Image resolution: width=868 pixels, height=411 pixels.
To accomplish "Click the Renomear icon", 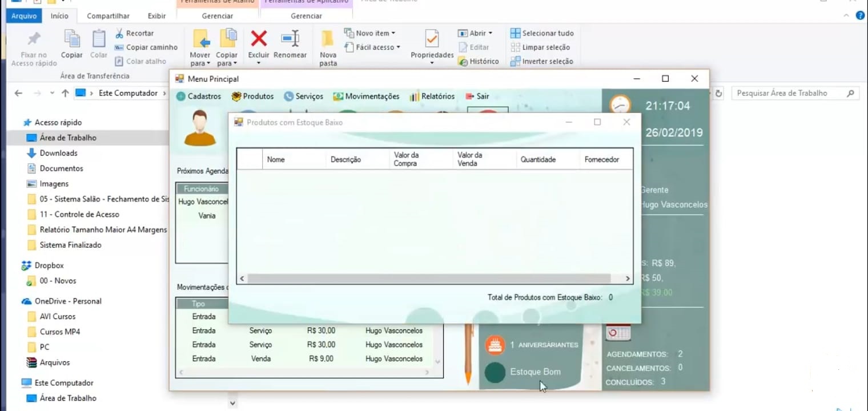I will [x=290, y=39].
